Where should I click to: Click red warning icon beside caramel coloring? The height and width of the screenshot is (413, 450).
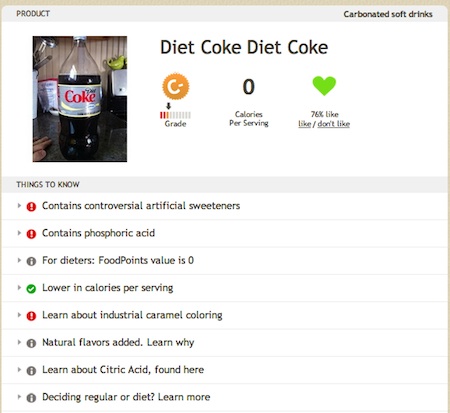[31, 316]
